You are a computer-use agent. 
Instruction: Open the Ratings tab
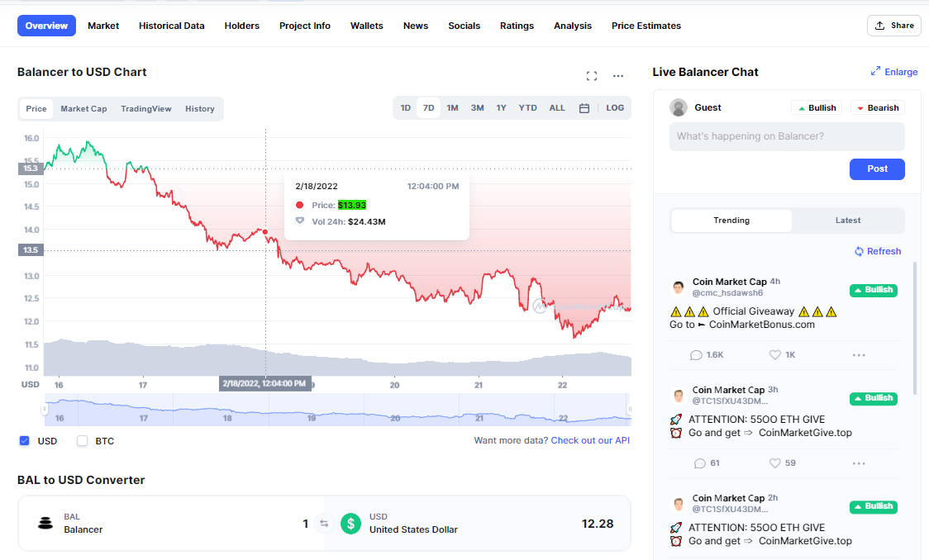[x=517, y=26]
